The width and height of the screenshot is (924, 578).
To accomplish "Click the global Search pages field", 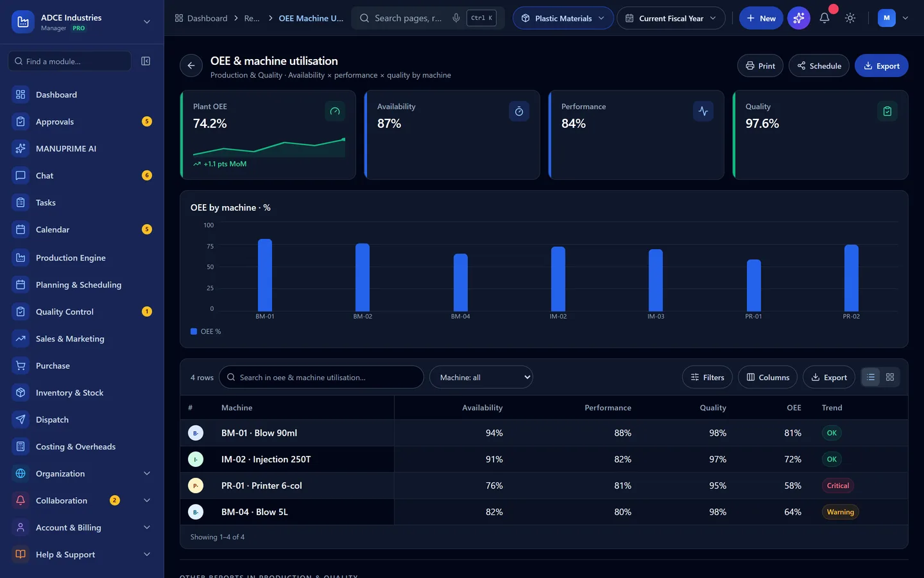I will (428, 18).
